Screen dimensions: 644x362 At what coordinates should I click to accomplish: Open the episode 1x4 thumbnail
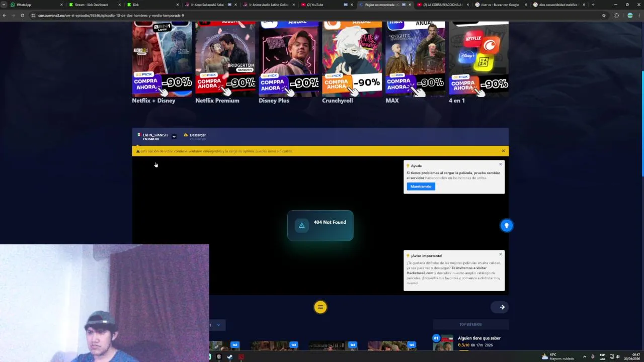click(x=334, y=345)
